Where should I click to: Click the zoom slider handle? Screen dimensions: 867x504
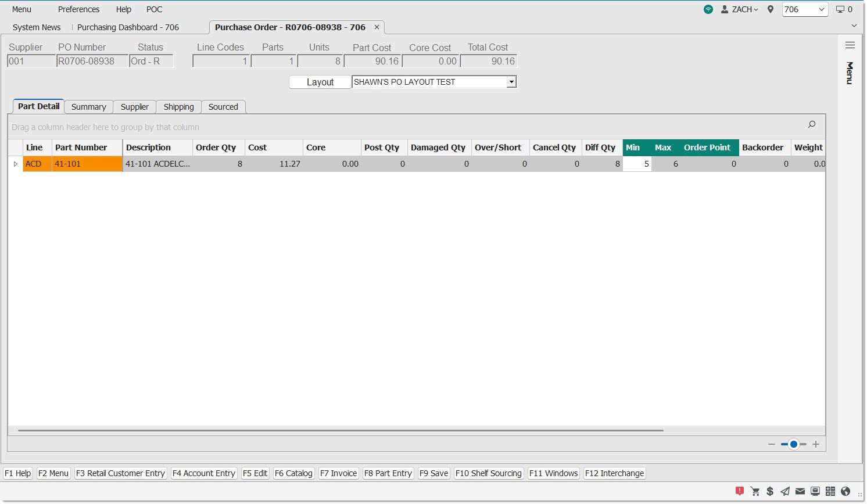coord(793,444)
